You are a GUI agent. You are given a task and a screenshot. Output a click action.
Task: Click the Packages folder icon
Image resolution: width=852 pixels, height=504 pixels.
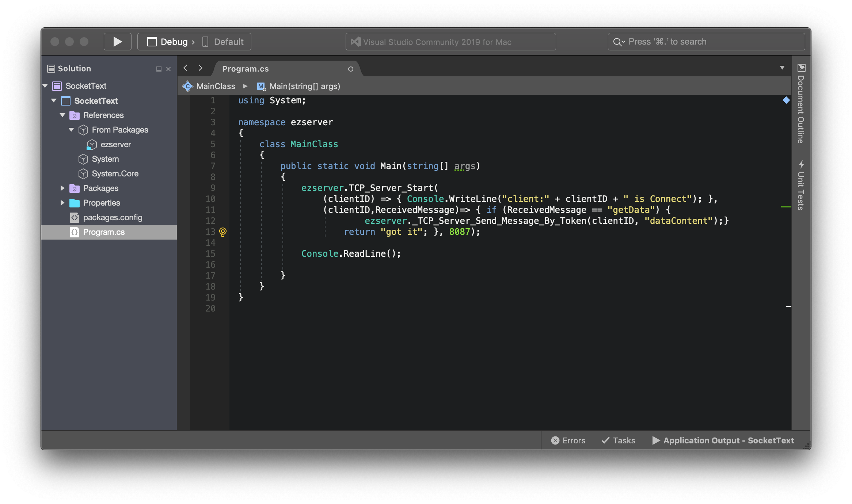pos(74,188)
